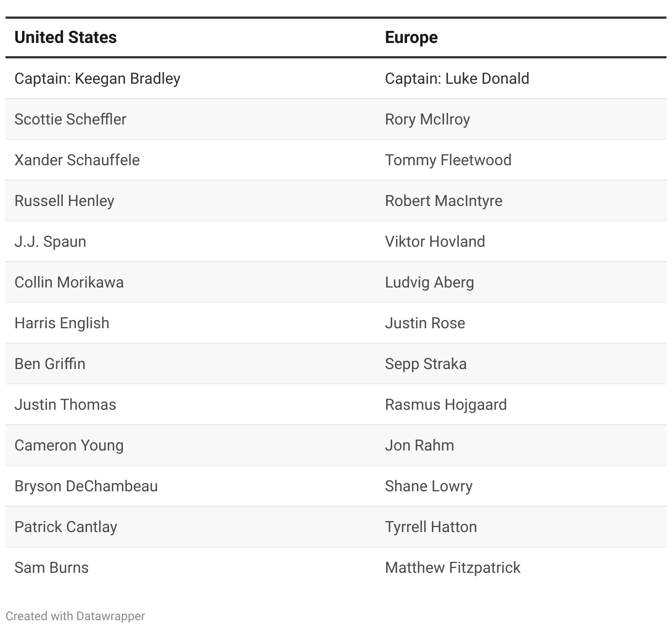Image resolution: width=672 pixels, height=629 pixels.
Task: Click the Russell Henley entry
Action: coord(64,201)
